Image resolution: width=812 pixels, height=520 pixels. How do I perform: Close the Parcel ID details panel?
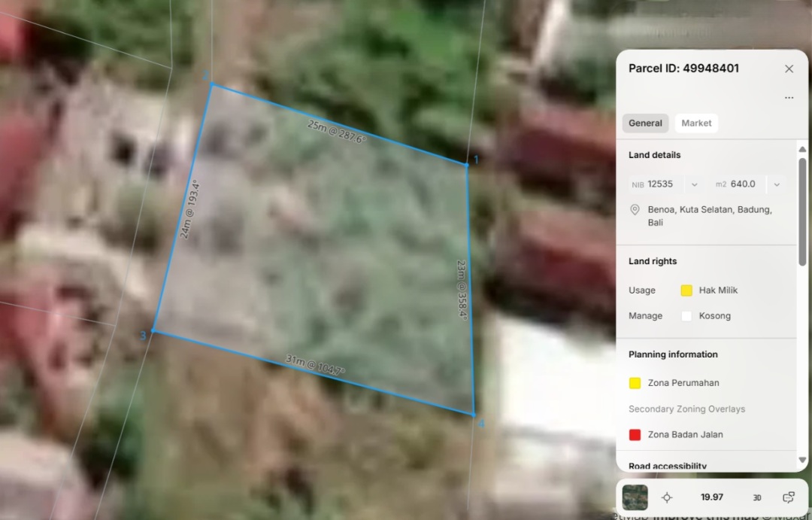click(789, 68)
